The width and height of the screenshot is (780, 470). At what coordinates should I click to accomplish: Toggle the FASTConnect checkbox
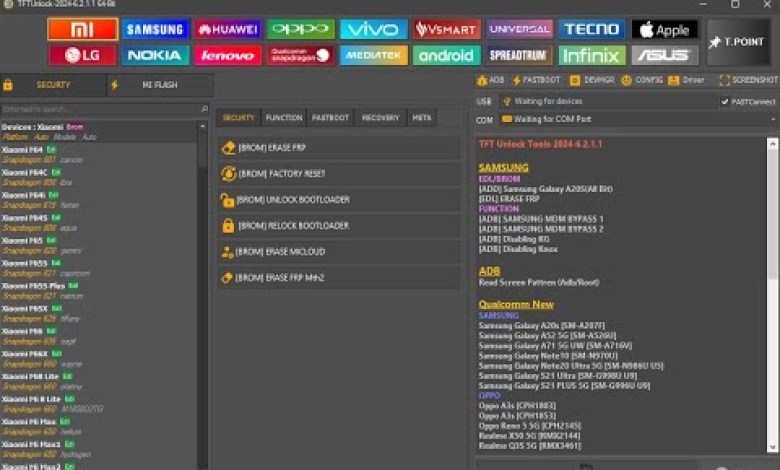[725, 101]
